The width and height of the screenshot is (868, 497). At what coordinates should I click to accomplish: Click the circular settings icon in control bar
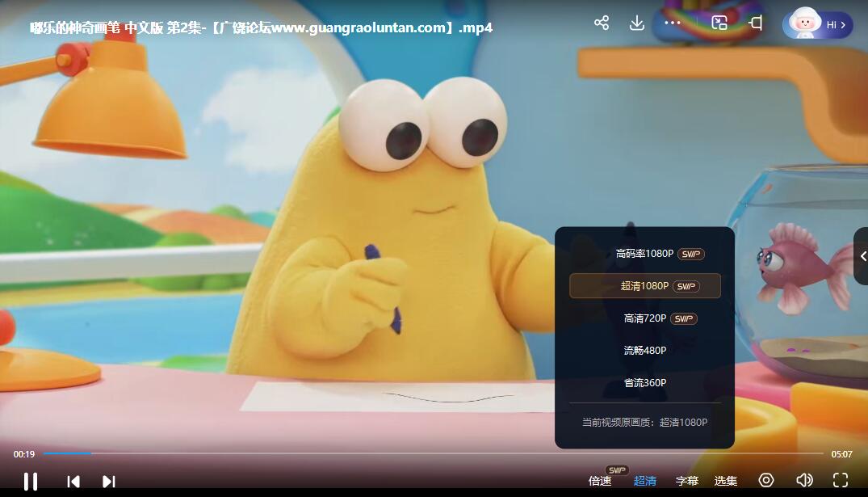click(x=766, y=480)
